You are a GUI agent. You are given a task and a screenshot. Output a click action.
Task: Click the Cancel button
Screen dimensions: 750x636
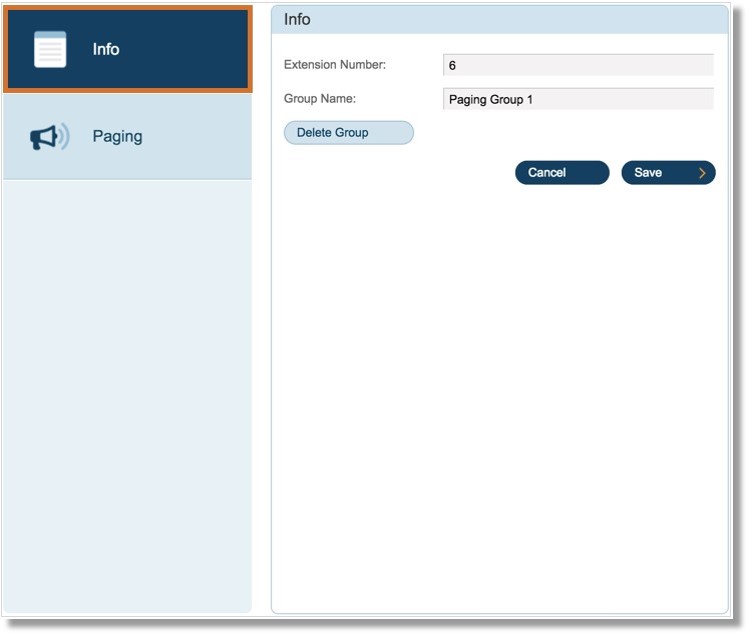563,173
